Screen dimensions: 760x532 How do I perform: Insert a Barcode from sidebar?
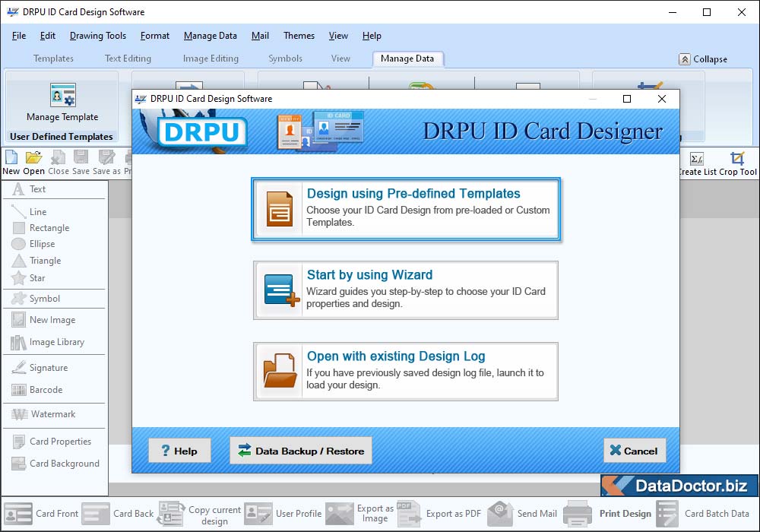point(36,390)
